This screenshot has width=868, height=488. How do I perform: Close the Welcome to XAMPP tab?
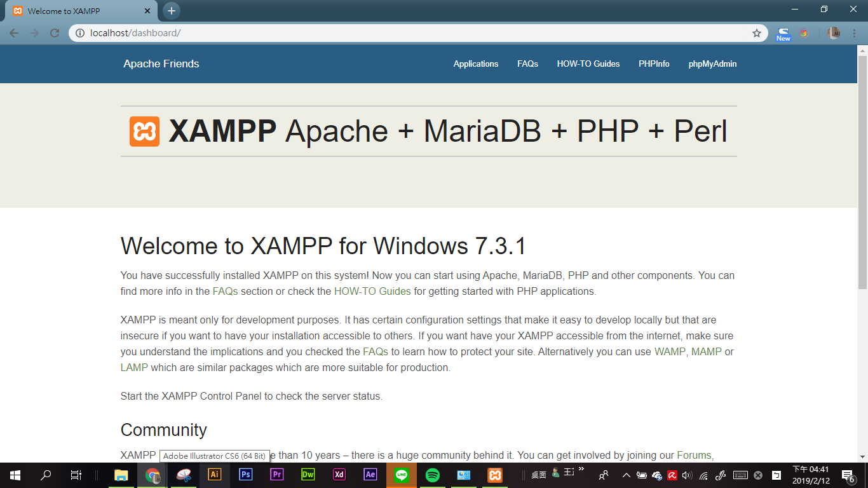tap(148, 11)
